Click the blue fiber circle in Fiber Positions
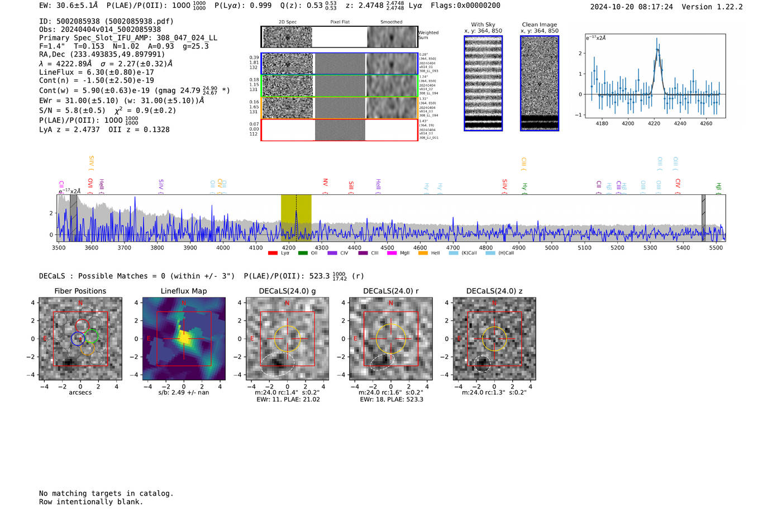The image size is (782, 532). (x=78, y=338)
